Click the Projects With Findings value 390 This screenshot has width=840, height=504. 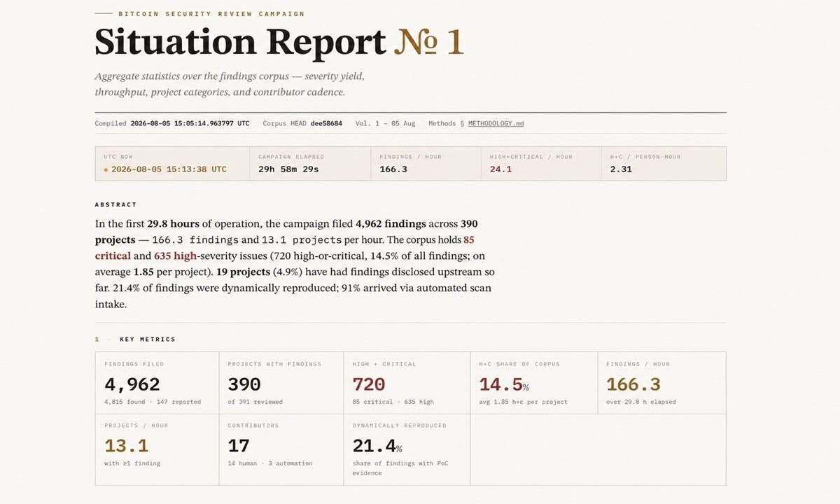244,384
